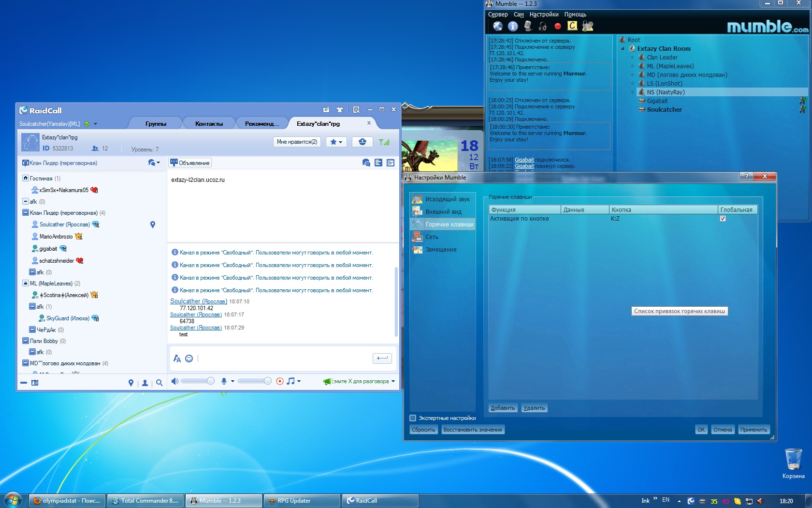Open RPG Updater taskbar button
Image resolution: width=812 pixels, height=508 pixels.
[x=302, y=501]
